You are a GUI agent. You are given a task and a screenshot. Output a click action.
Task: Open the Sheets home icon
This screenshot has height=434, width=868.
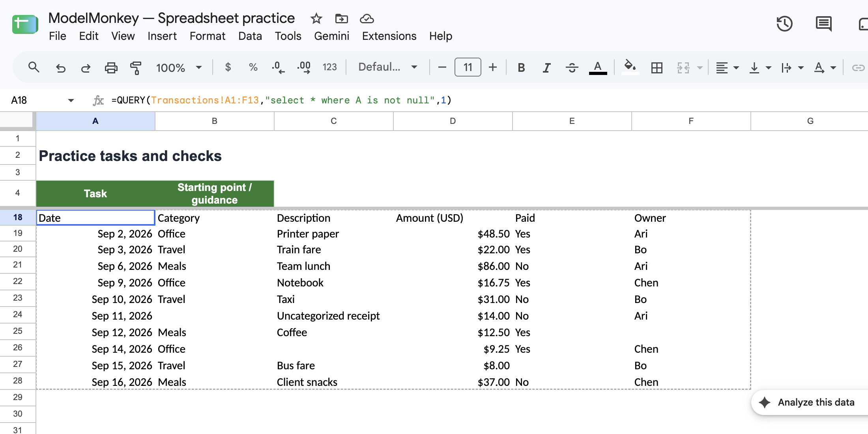point(25,24)
